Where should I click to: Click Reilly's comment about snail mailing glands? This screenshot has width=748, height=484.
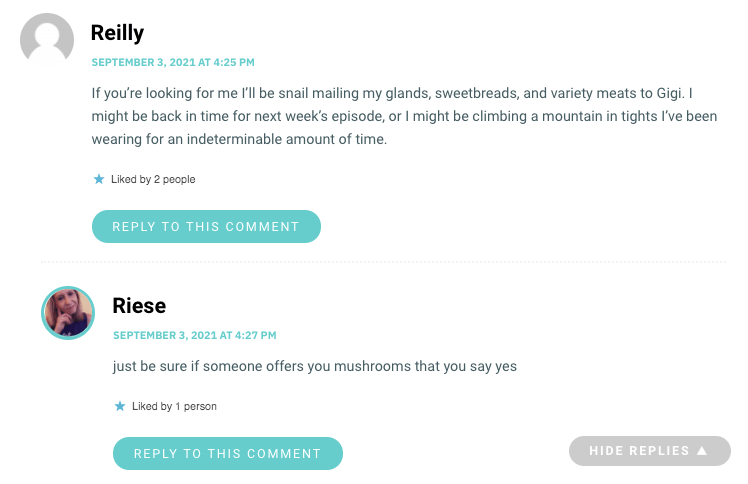coord(405,116)
